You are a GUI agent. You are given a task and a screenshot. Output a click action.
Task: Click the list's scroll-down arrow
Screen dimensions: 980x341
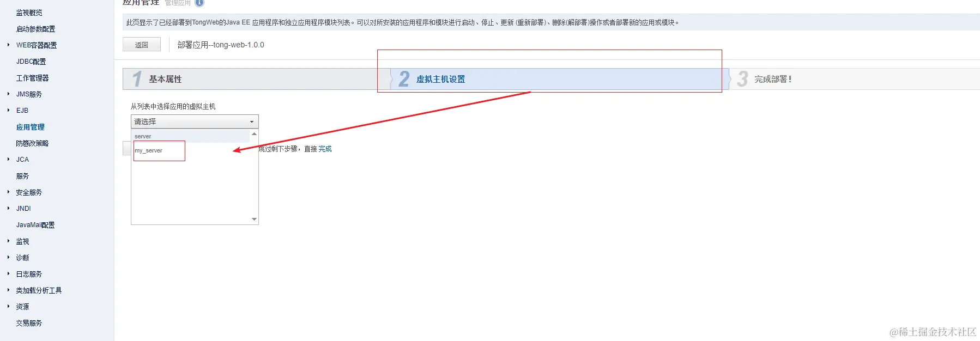(254, 219)
